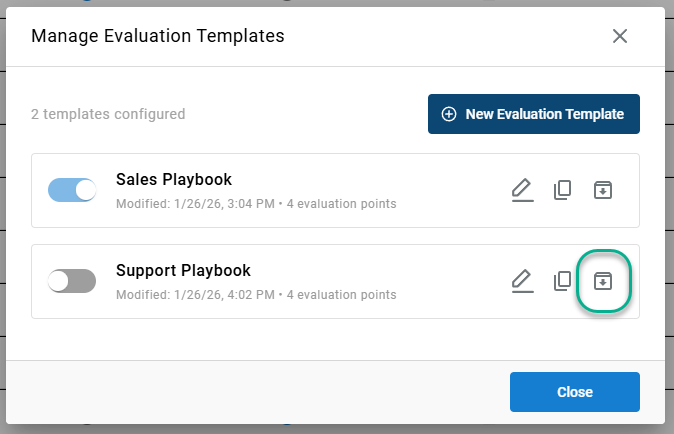Click Support Playbook's modified date text
The height and width of the screenshot is (434, 674).
click(195, 295)
